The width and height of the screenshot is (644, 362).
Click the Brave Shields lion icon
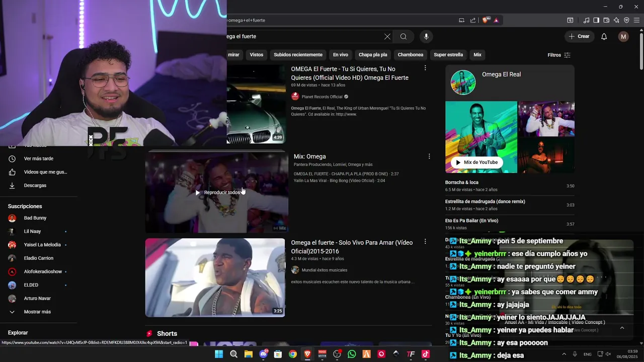pyautogui.click(x=485, y=20)
